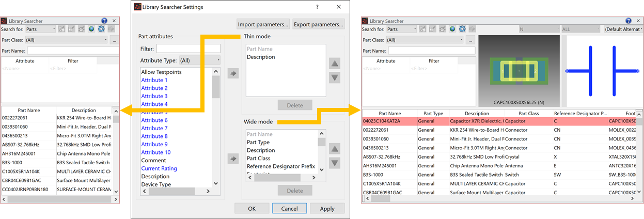Viewport: 644px width, 219px height.
Task: Open Part Class dropdown in left Library Searcher
Action: click(66, 40)
